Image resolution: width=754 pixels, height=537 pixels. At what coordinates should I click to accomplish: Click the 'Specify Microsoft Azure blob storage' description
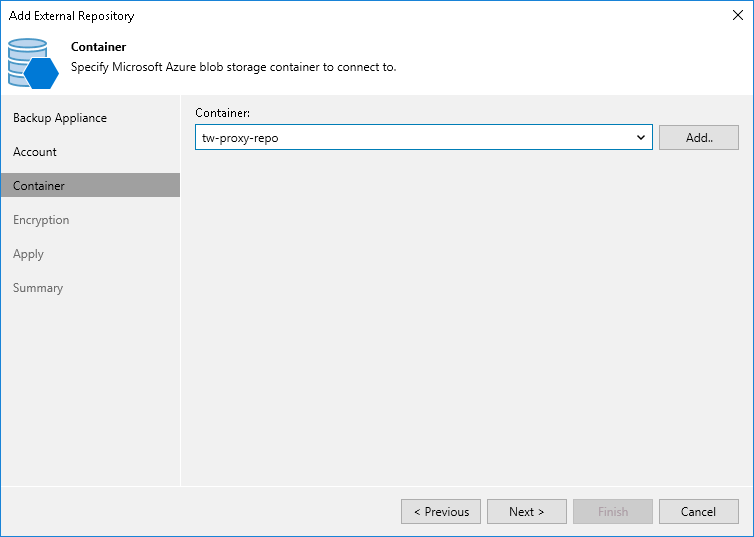pyautogui.click(x=234, y=67)
